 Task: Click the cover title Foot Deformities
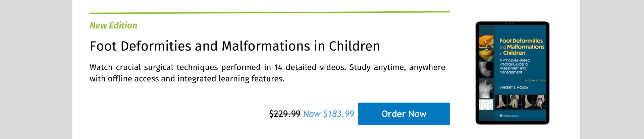tap(521, 41)
